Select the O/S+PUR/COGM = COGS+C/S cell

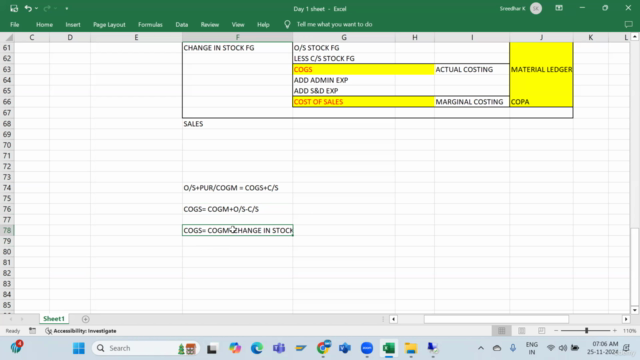(x=238, y=188)
